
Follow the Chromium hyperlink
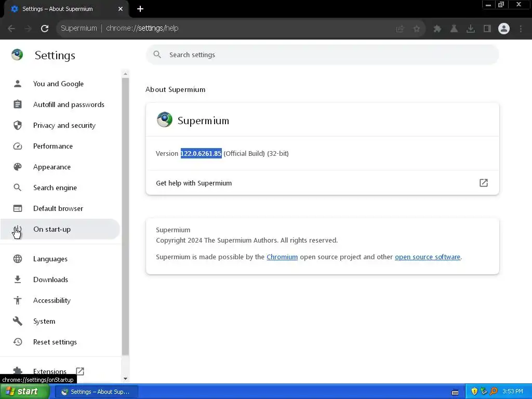pyautogui.click(x=282, y=257)
